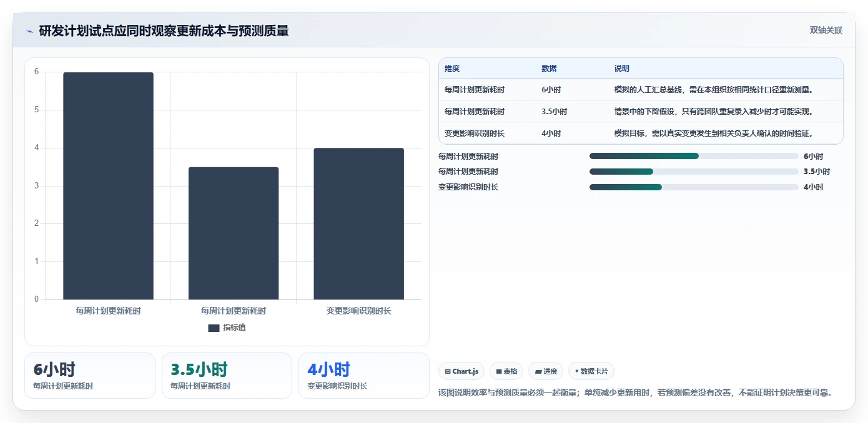
Task: Click the 双轴关联 label in the header
Action: 826,31
